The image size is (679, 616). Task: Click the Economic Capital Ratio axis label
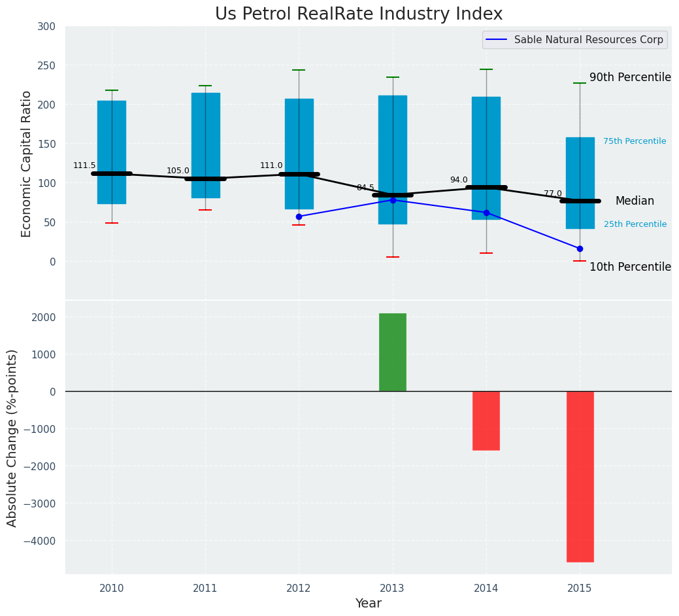26,164
